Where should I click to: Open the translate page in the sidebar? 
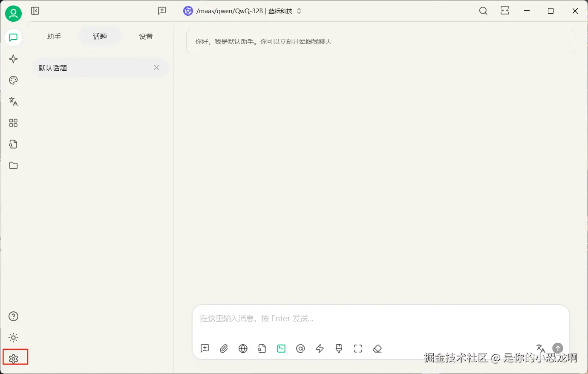[13, 101]
